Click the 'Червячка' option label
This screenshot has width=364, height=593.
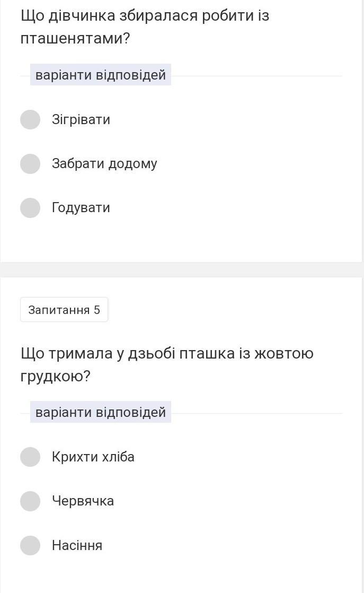(x=83, y=501)
